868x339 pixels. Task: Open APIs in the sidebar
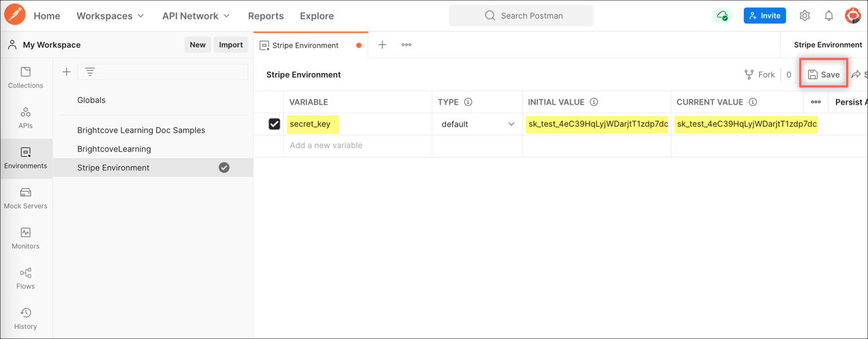(25, 118)
